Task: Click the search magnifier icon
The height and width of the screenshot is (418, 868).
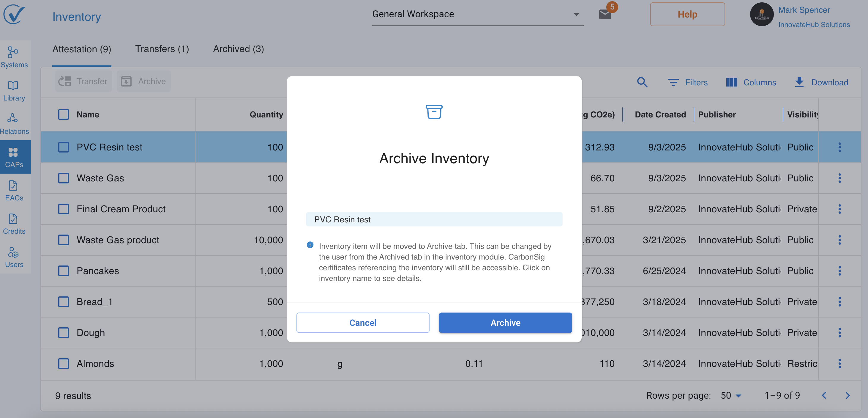Action: click(642, 82)
